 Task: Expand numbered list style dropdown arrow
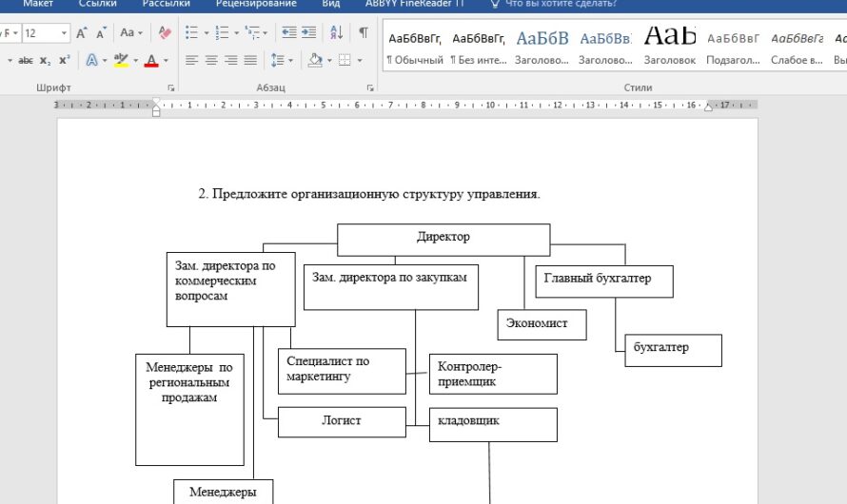[237, 33]
